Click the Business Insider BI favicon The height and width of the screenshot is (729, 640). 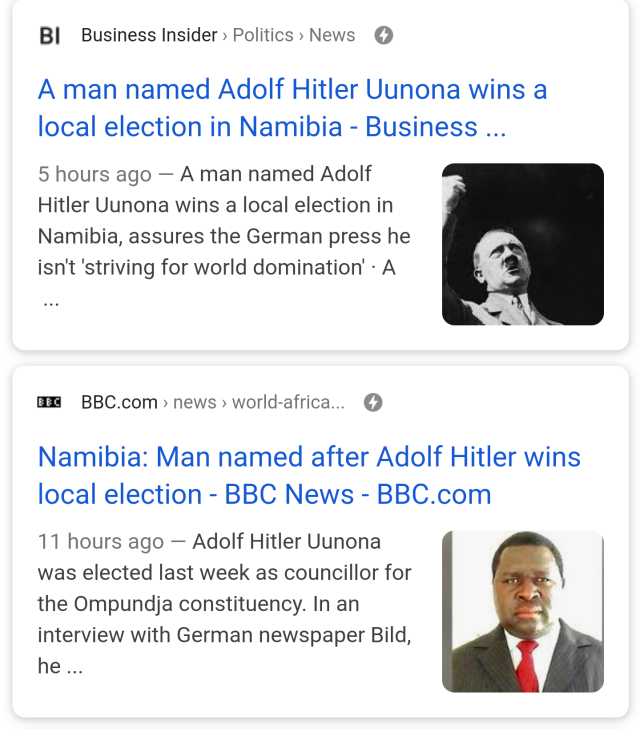(x=49, y=36)
